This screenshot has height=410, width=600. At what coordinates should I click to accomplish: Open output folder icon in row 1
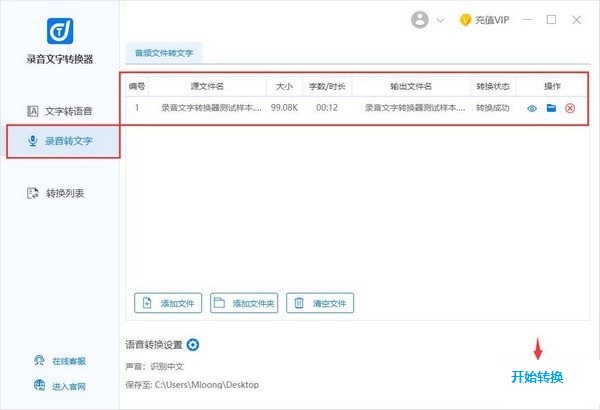point(551,108)
